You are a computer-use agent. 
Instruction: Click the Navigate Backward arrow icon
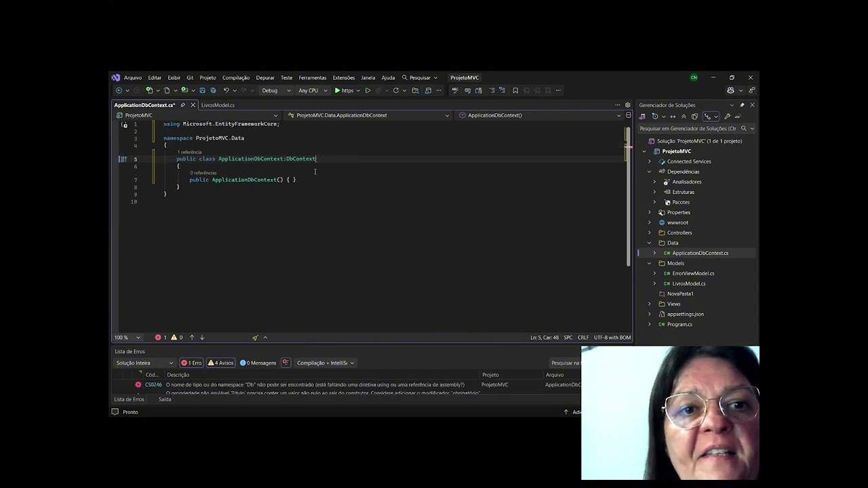(x=119, y=90)
